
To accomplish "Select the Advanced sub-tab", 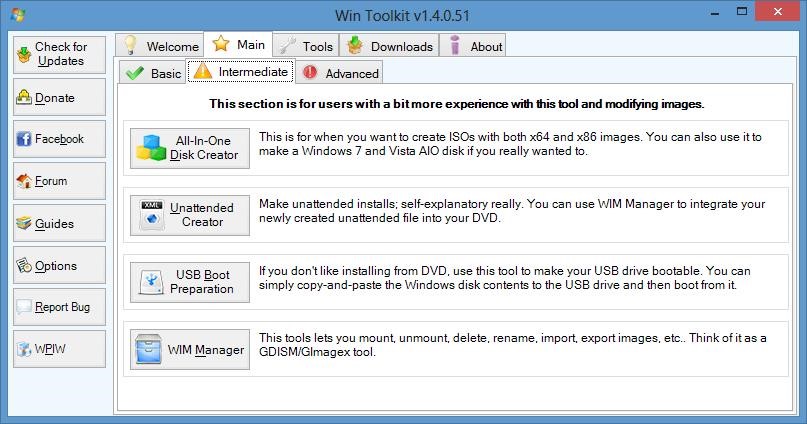I will coord(340,73).
